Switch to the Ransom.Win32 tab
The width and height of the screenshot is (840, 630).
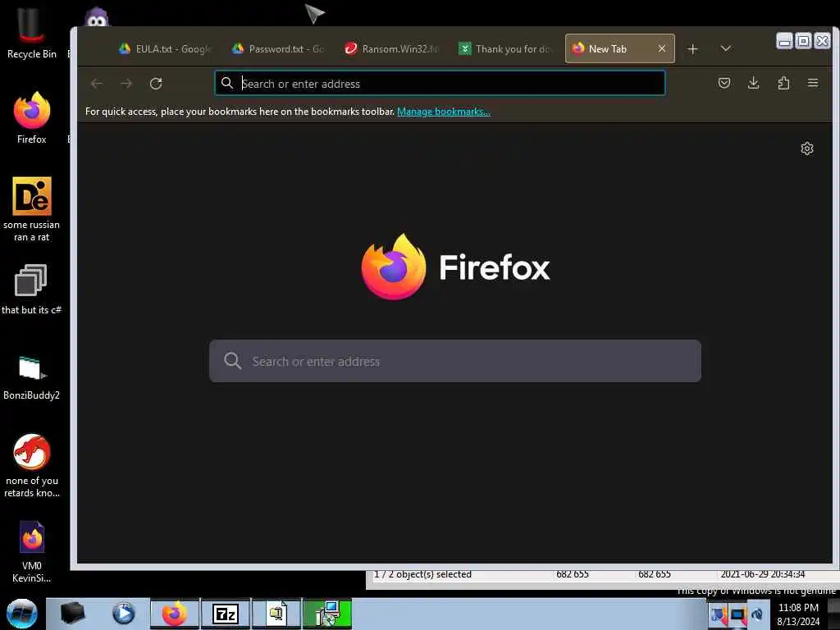click(x=391, y=48)
